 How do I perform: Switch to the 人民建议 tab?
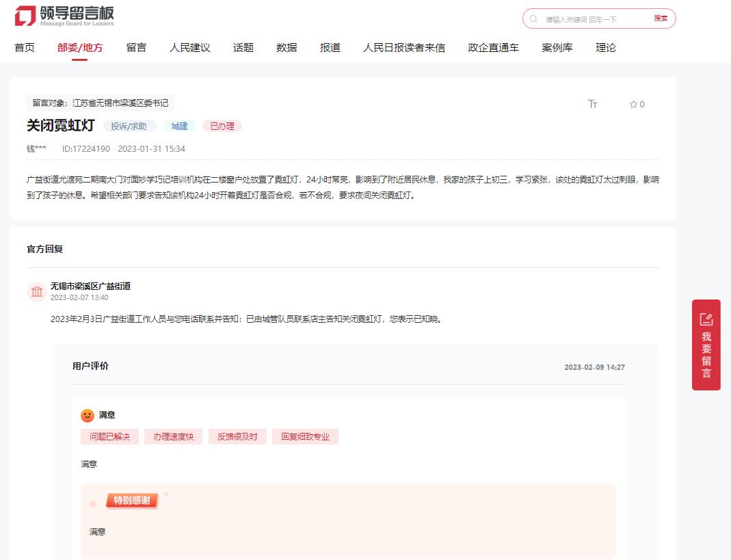tap(189, 48)
